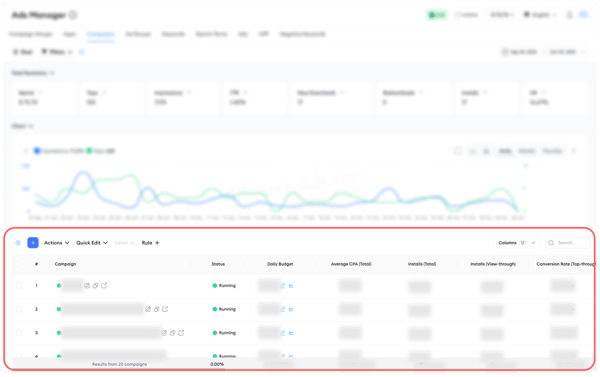Open the Quick Edit dropdown
The width and height of the screenshot is (600, 377).
tap(92, 243)
